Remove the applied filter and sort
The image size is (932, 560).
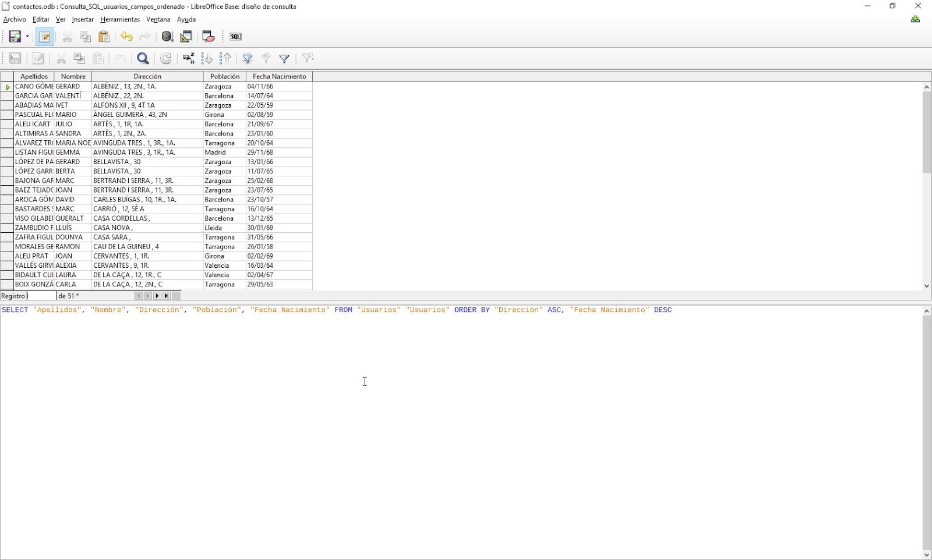307,58
